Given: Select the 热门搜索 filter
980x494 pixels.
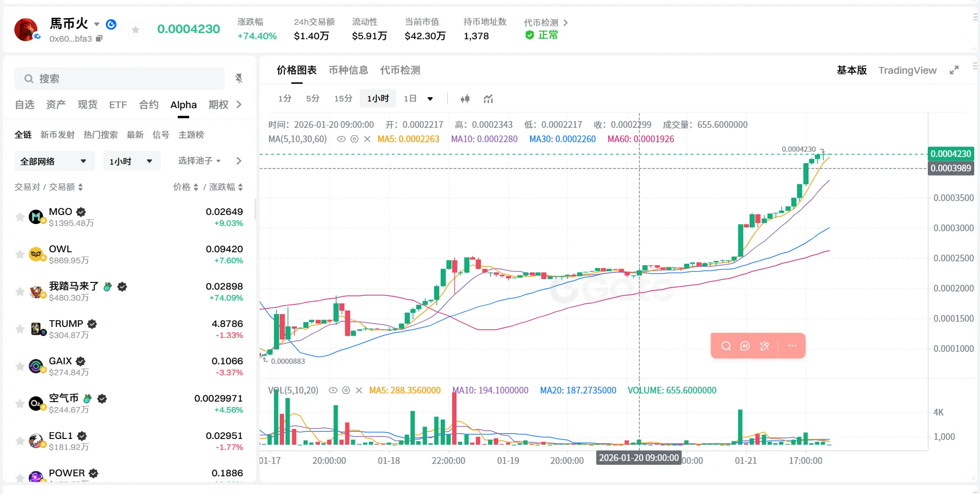Looking at the screenshot, I should pos(101,135).
